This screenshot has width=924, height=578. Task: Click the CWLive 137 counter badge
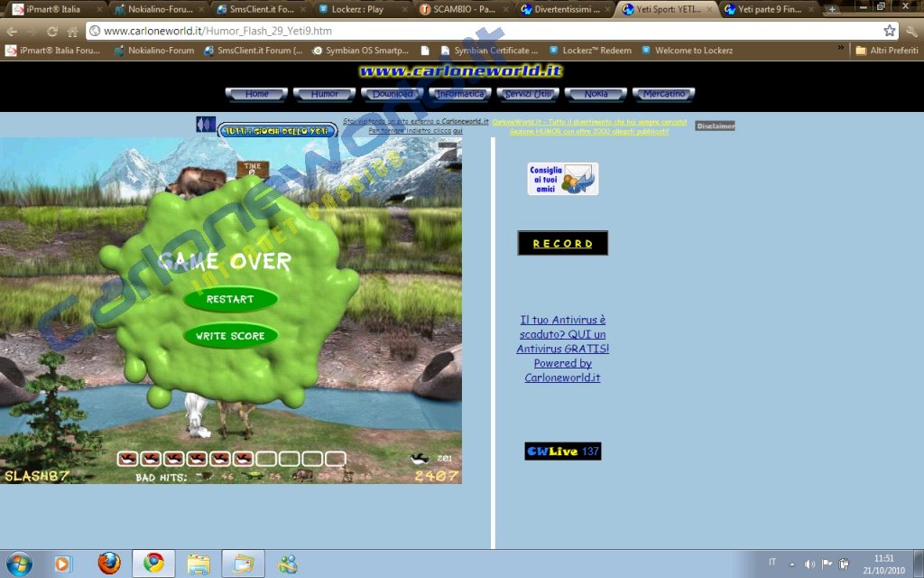pyautogui.click(x=563, y=452)
